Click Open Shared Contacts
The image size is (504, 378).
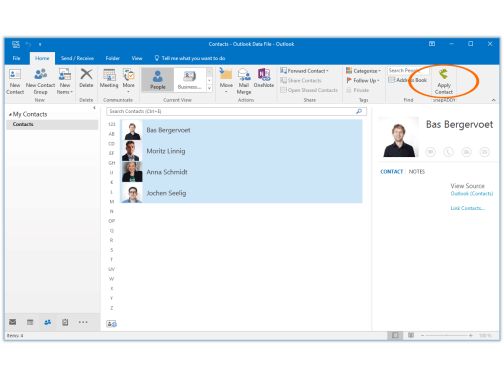tap(309, 90)
